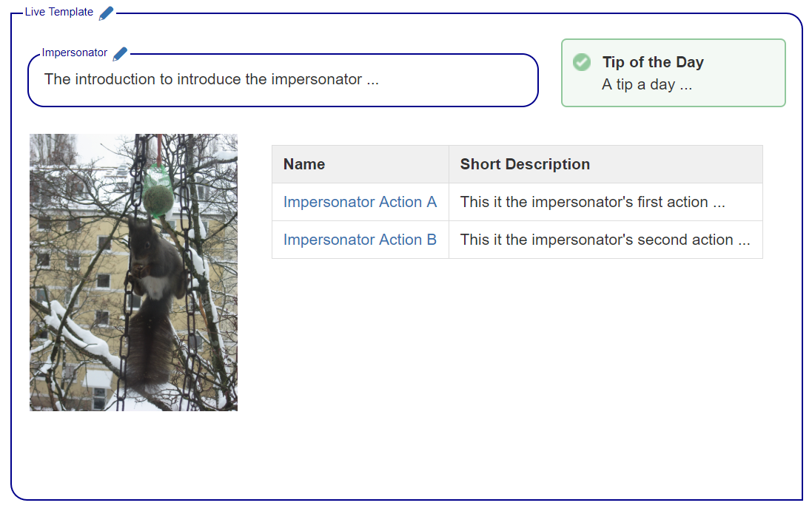Open the Impersonator Action A link
Screen dimensions: 812x514
[360, 202]
